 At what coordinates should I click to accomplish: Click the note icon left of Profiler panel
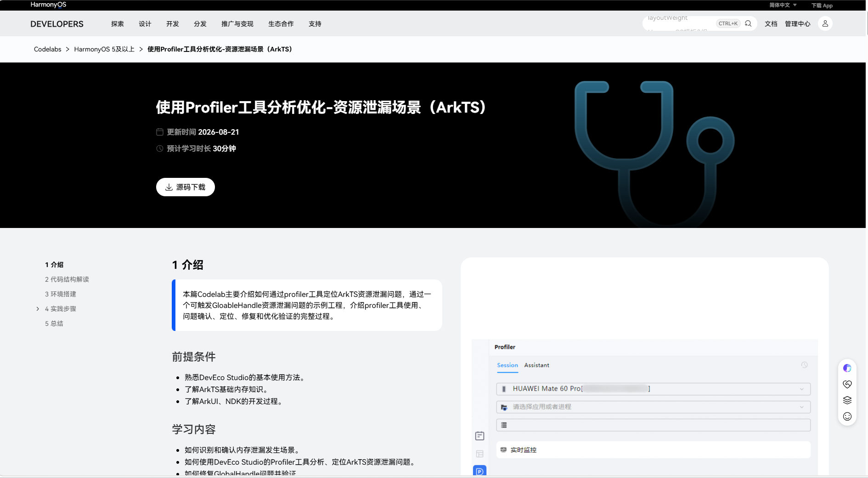[479, 436]
